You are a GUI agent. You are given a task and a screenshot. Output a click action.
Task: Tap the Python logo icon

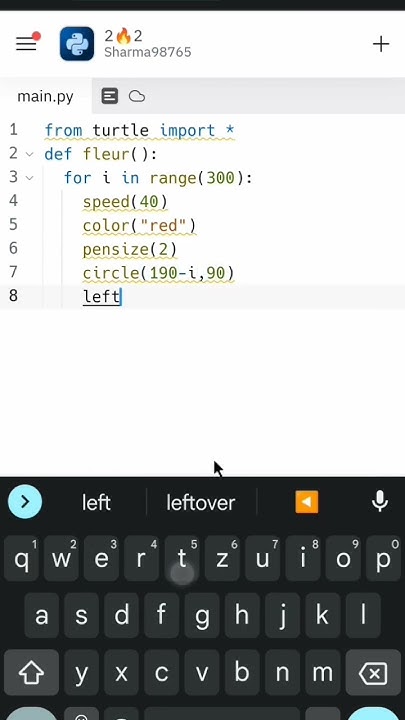pyautogui.click(x=77, y=44)
